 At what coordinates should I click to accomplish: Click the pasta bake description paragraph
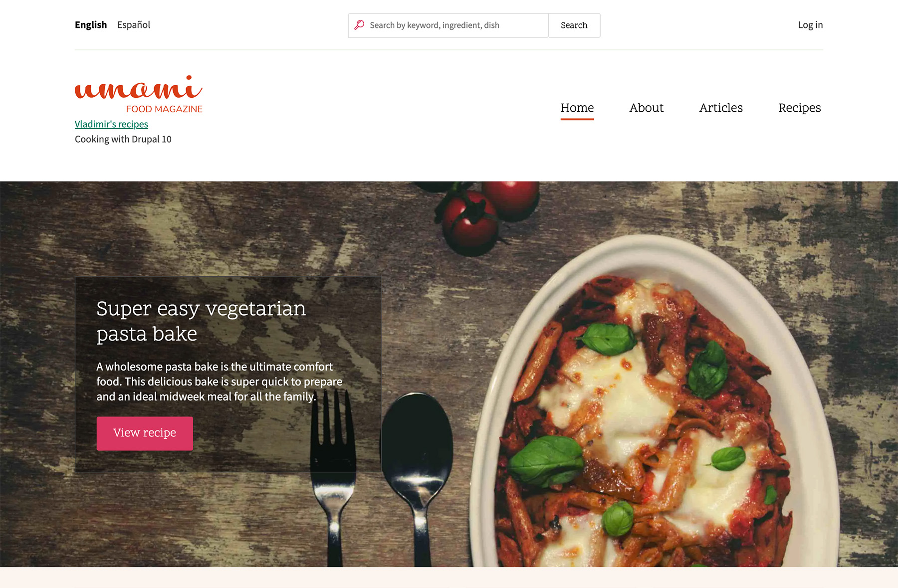[x=220, y=382]
